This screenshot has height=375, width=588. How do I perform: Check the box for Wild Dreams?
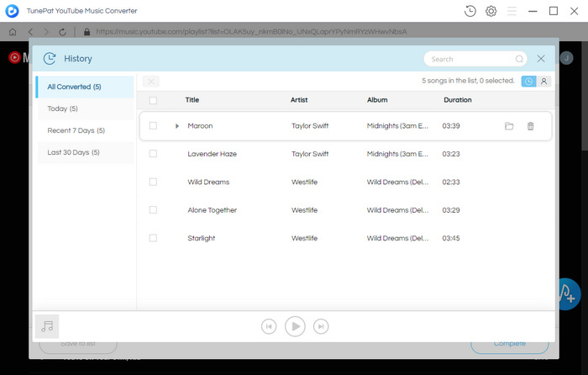click(x=153, y=182)
